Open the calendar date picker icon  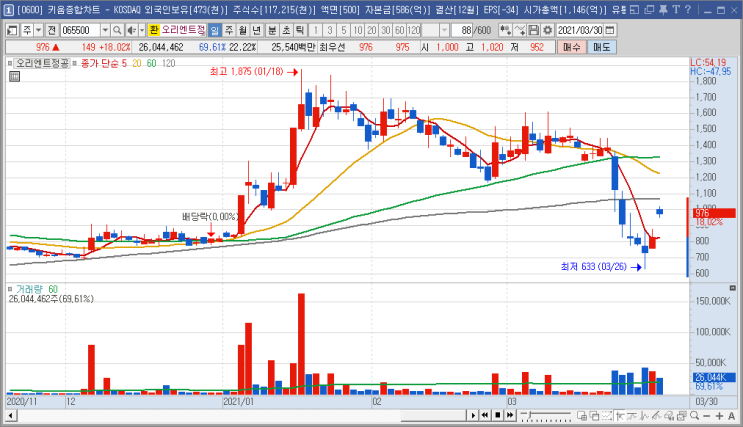coord(610,30)
